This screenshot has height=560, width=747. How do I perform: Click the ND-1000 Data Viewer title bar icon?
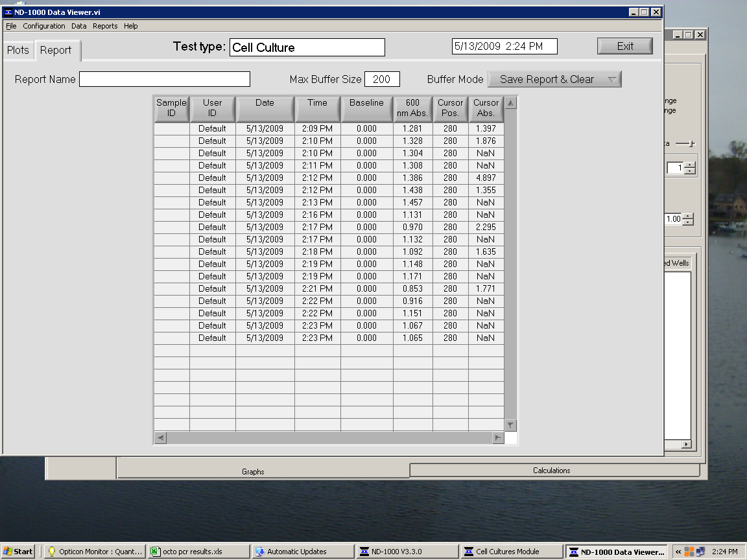(8, 12)
